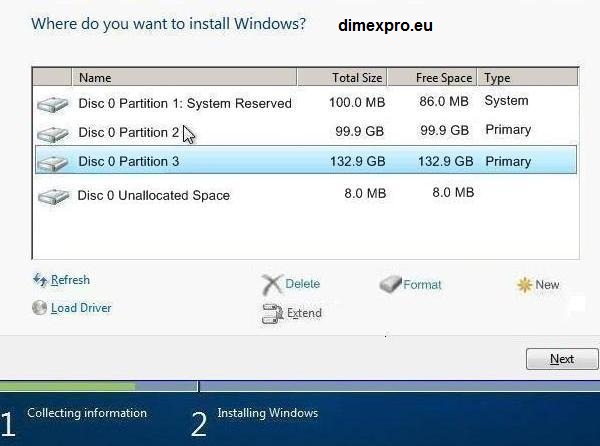
Task: Click the System type cell
Action: pyautogui.click(x=506, y=101)
